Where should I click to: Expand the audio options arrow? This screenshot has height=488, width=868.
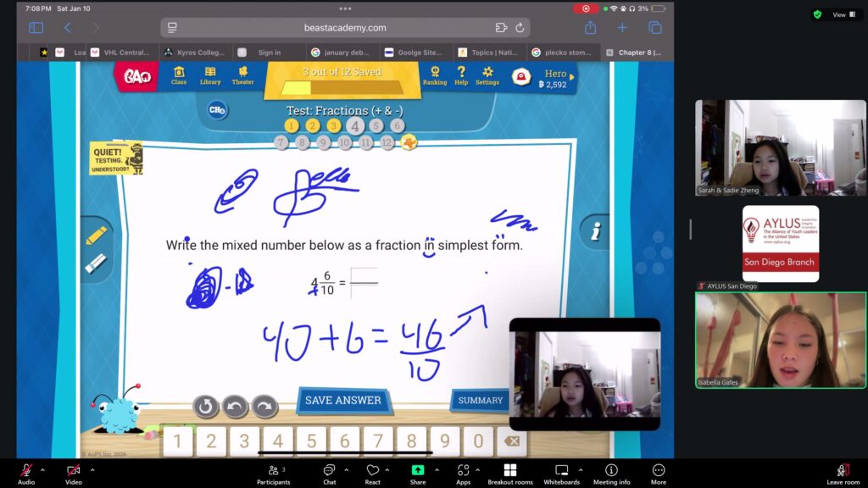click(42, 469)
